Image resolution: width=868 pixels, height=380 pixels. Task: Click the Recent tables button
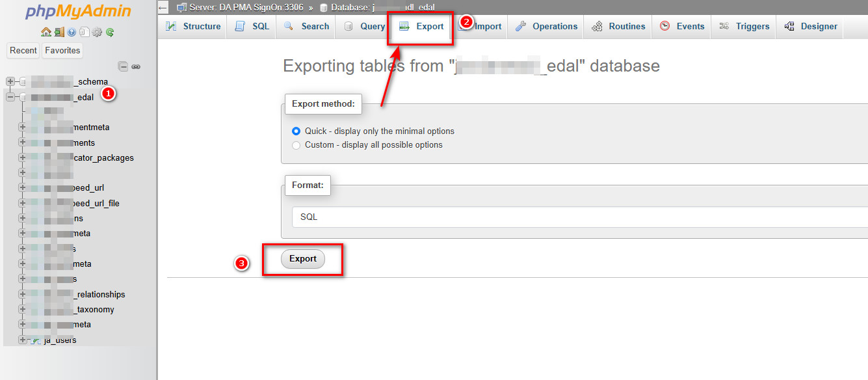(x=23, y=50)
